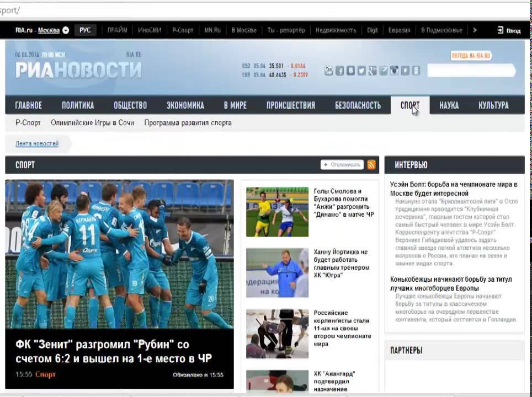Screen dimensions: 532x397
Task: Open the curling photo thumbnail
Action: [x=277, y=334]
